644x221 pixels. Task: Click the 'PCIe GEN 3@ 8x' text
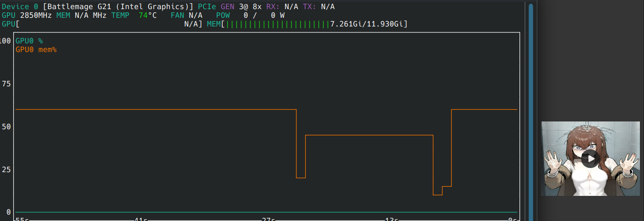click(x=230, y=6)
